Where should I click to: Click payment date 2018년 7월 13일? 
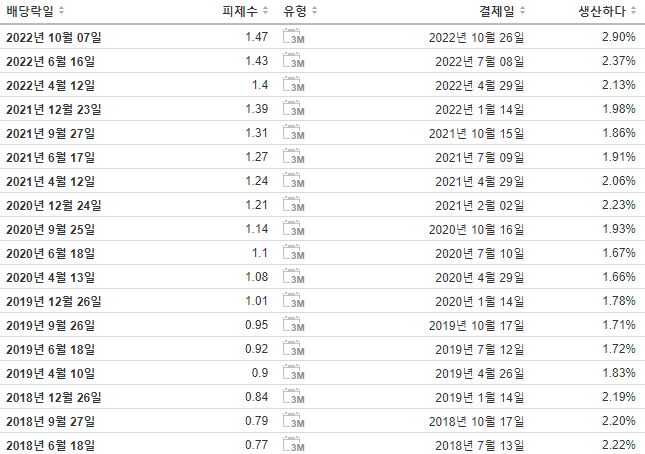pos(480,445)
